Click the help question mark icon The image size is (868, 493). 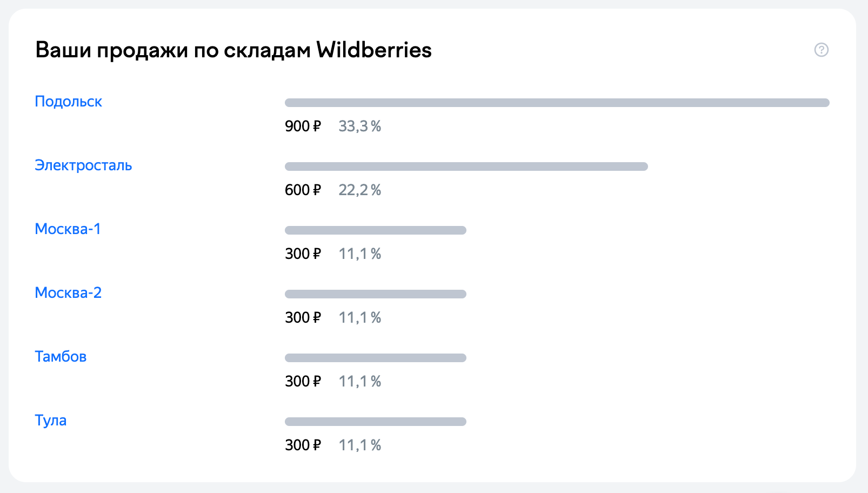(x=821, y=50)
